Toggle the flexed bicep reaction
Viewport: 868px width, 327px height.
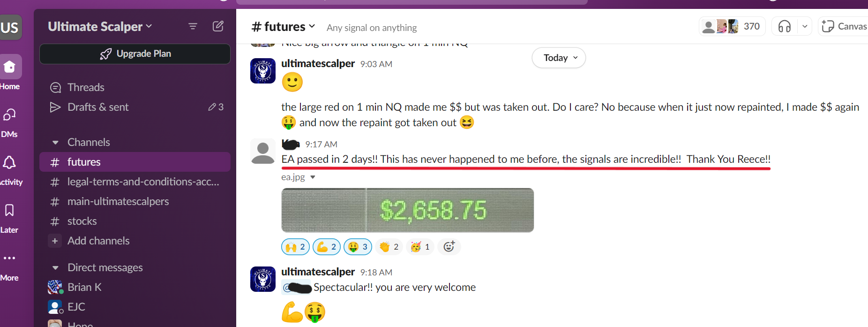327,247
